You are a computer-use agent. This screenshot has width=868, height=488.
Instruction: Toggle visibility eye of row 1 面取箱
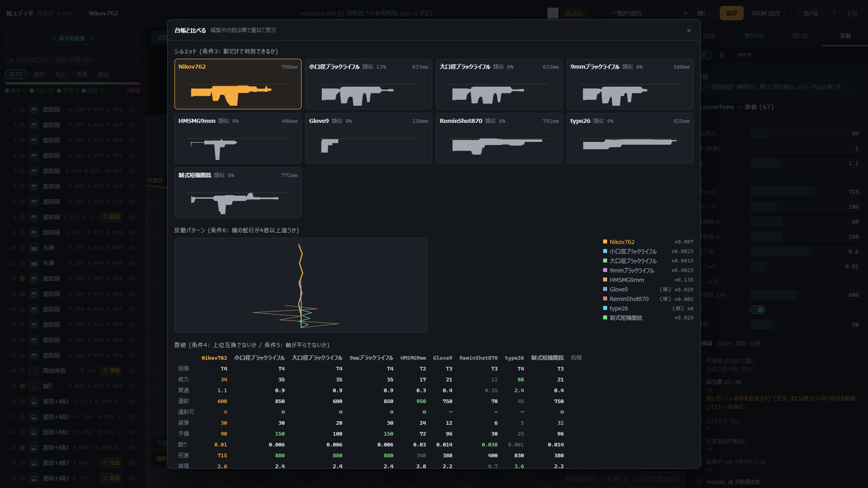point(132,109)
